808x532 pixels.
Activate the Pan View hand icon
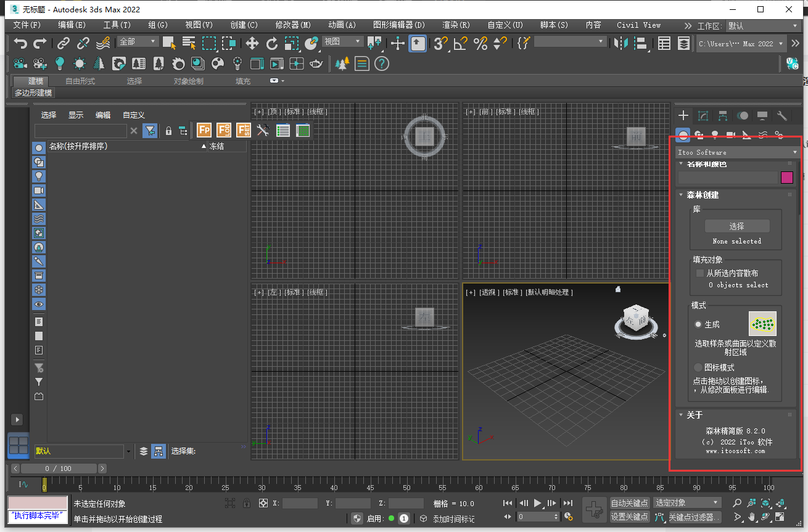pos(752,517)
